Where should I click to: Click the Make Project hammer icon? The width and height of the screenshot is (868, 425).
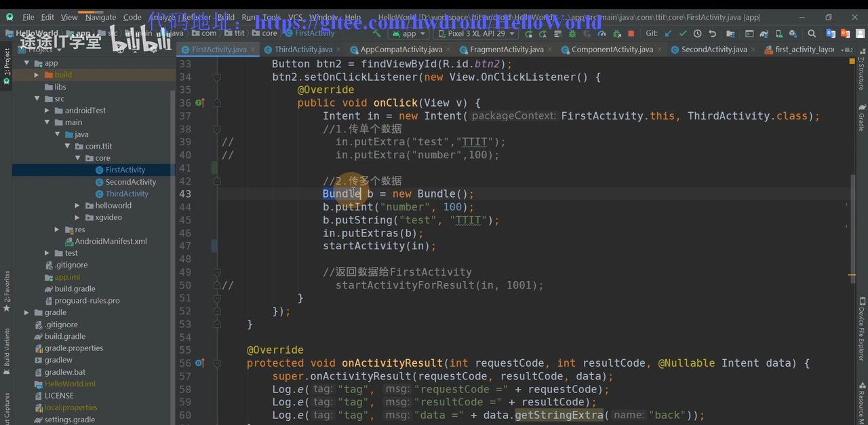[376, 33]
